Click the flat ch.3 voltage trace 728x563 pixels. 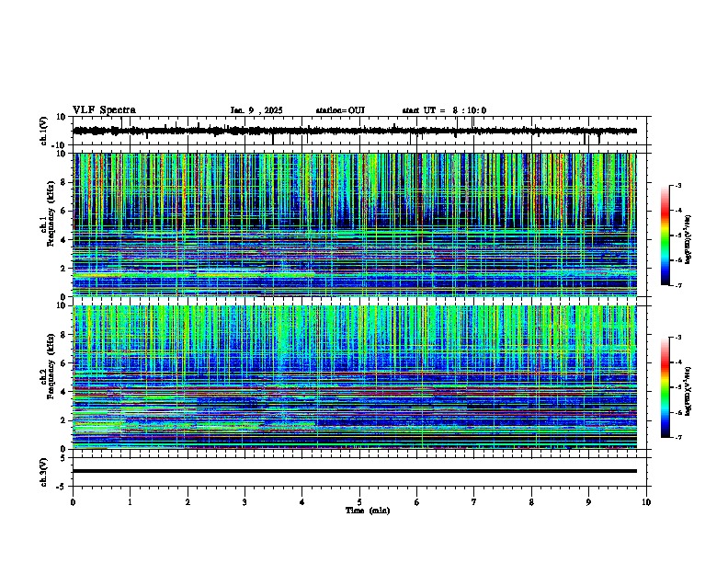pos(355,471)
